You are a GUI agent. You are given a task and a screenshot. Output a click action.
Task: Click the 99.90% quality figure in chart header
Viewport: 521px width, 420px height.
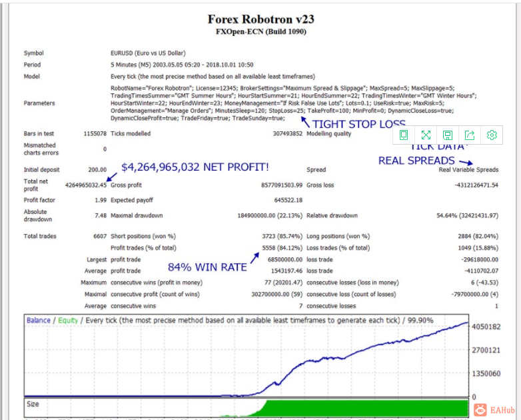click(420, 320)
